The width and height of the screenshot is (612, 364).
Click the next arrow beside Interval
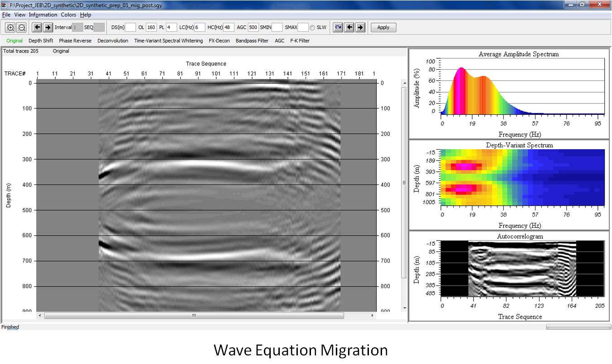[x=48, y=28]
